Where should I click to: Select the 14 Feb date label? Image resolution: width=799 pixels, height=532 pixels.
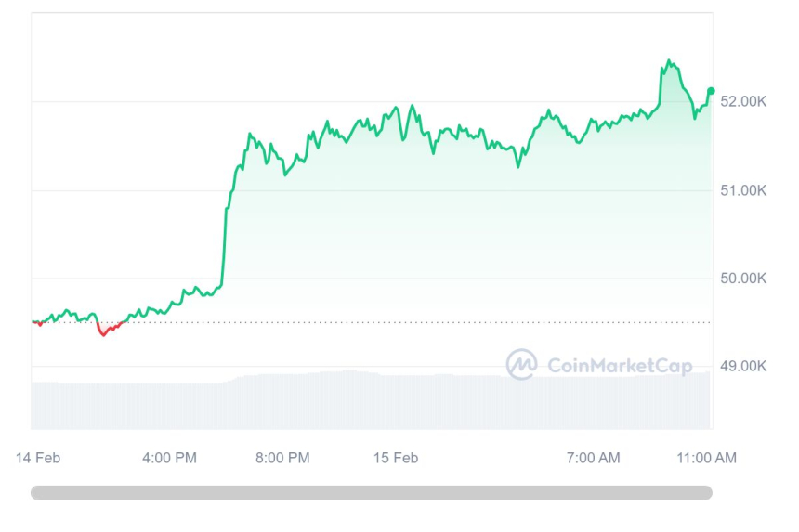(x=39, y=458)
